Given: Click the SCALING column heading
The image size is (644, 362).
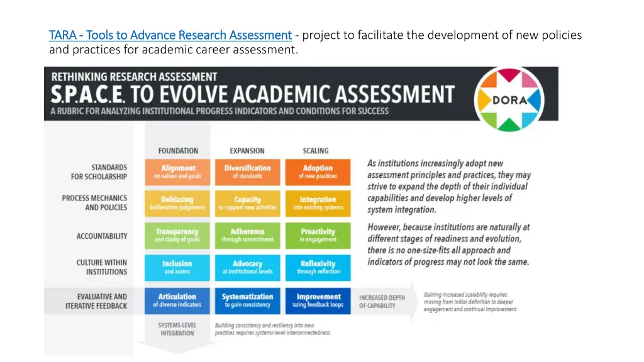Looking at the screenshot, I should click(x=316, y=151).
